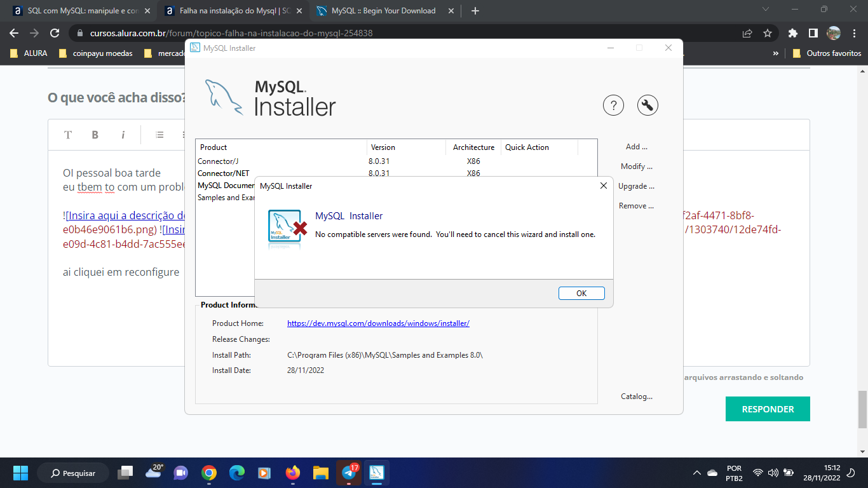Sort by the Architecture column header
This screenshot has height=488, width=868.
click(x=473, y=147)
